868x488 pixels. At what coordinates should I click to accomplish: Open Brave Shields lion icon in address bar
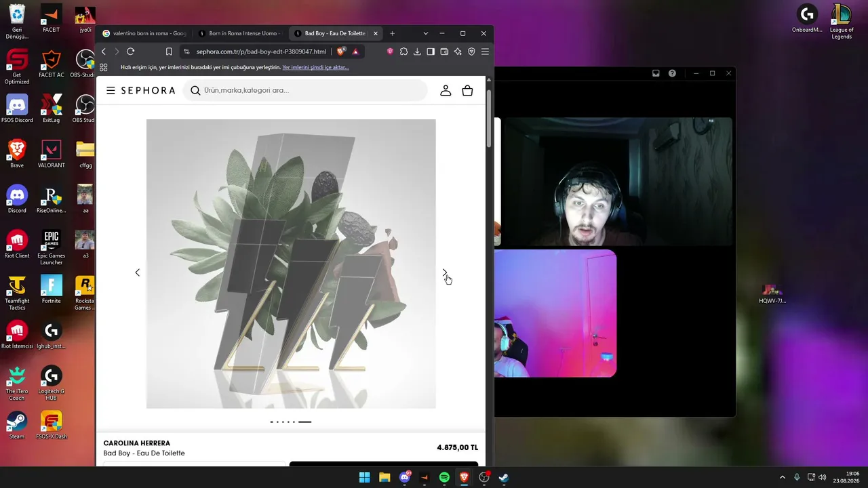(341, 52)
